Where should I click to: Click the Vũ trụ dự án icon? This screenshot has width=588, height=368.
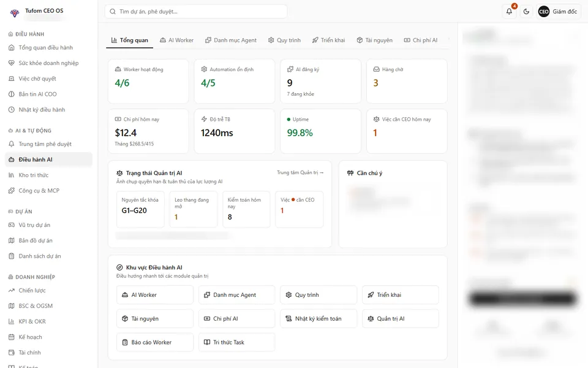11,225
